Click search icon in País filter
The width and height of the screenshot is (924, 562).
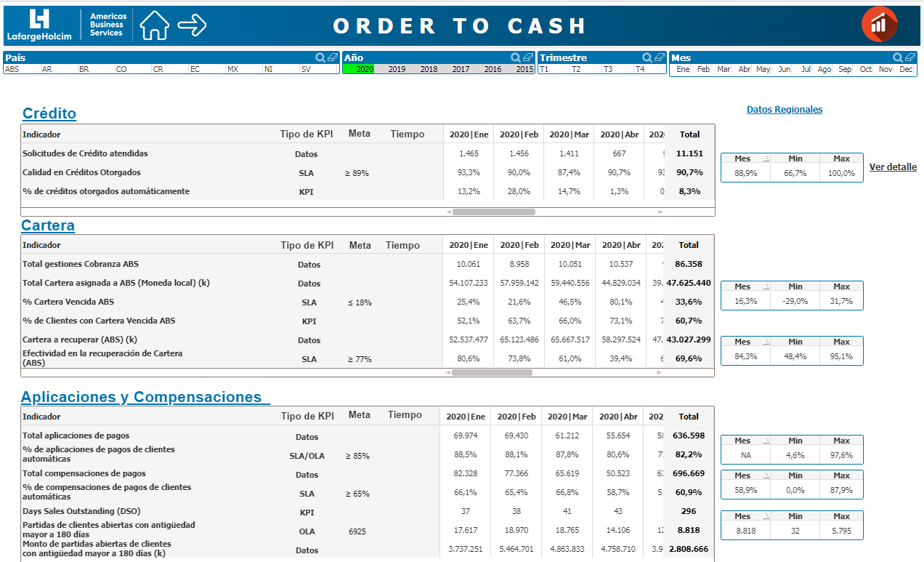(320, 57)
